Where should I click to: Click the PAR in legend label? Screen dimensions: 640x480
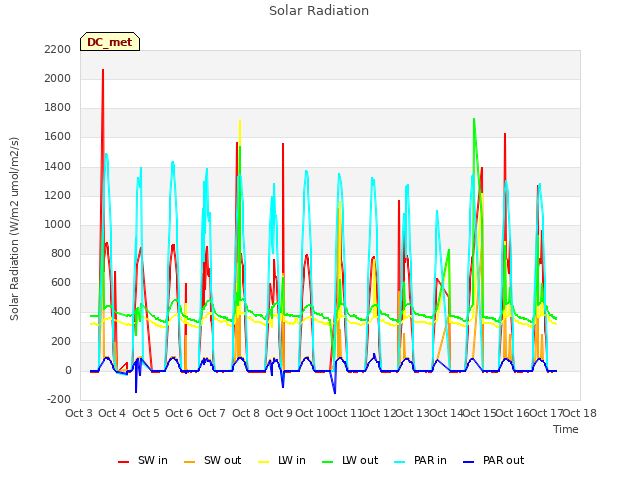(x=430, y=460)
